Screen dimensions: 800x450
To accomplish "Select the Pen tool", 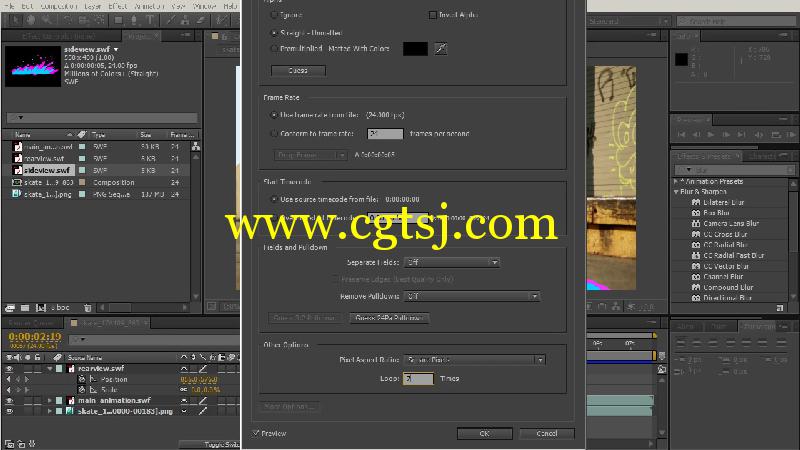I will click(134, 20).
